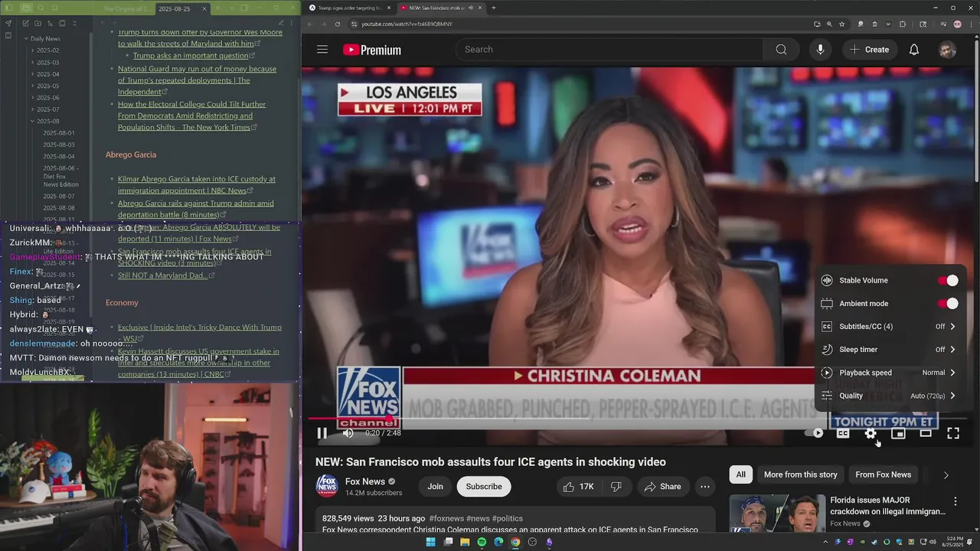Image resolution: width=980 pixels, height=551 pixels.
Task: Open YouTube notifications bell
Action: coord(913,50)
